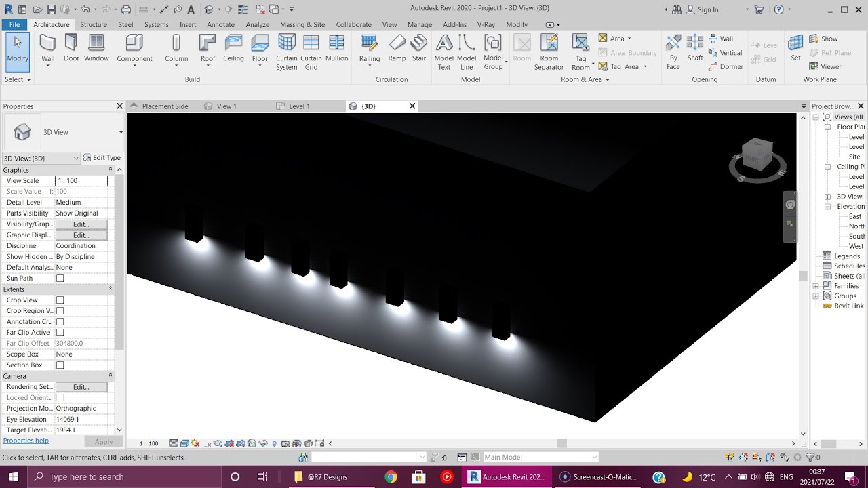Select the Stair tool
Image resolution: width=868 pixels, height=488 pixels.
[419, 48]
